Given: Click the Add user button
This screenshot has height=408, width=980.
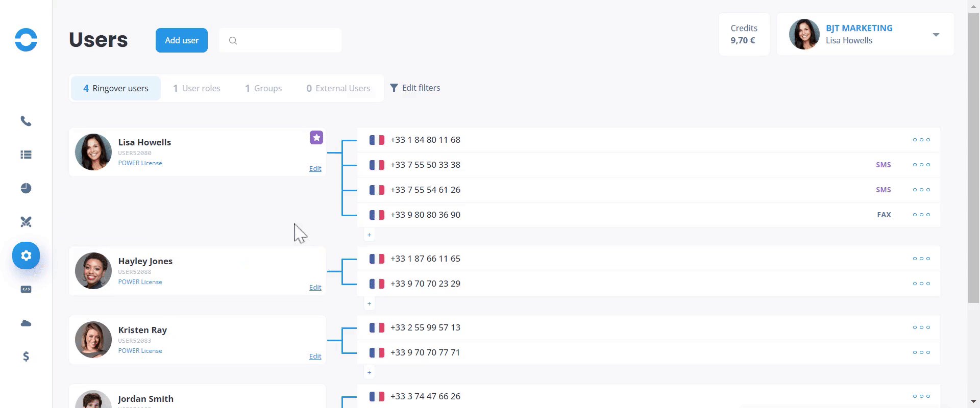Looking at the screenshot, I should tap(182, 40).
